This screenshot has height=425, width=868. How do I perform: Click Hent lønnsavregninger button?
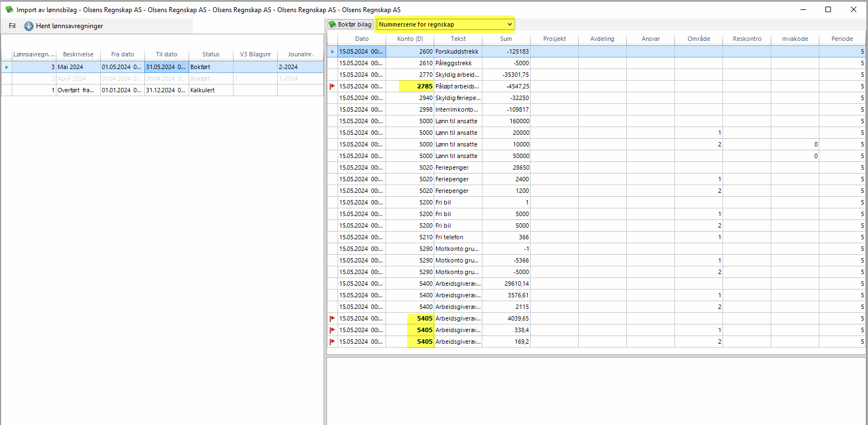[64, 26]
